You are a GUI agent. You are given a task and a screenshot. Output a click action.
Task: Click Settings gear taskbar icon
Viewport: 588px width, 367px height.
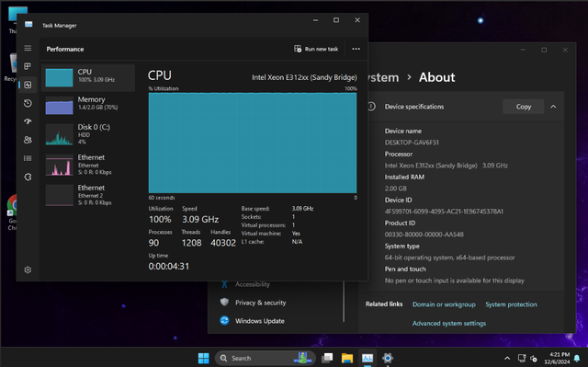tap(388, 358)
